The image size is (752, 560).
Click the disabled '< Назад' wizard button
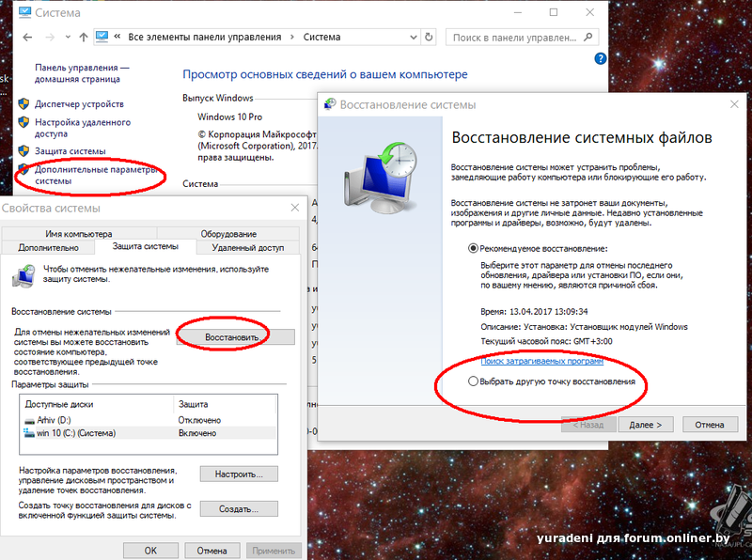(x=588, y=425)
